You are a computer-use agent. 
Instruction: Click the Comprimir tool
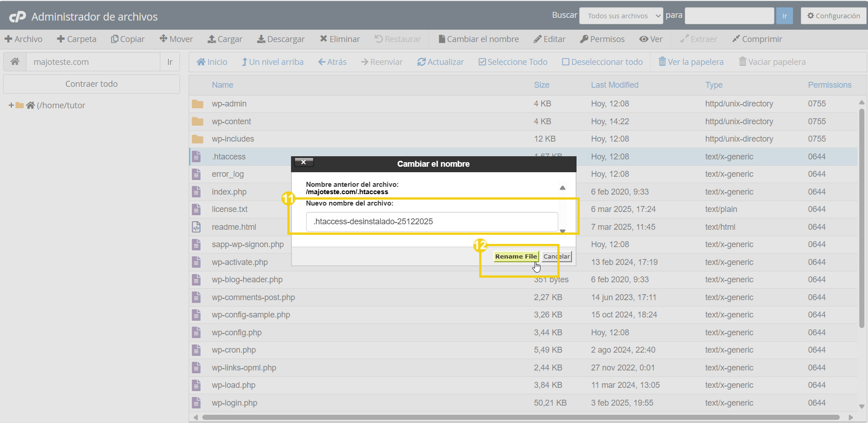pos(757,39)
